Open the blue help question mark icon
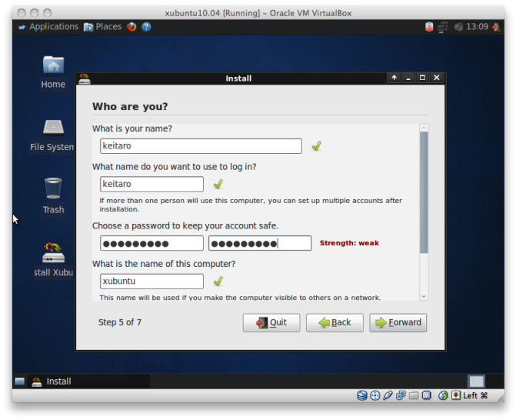 [146, 27]
